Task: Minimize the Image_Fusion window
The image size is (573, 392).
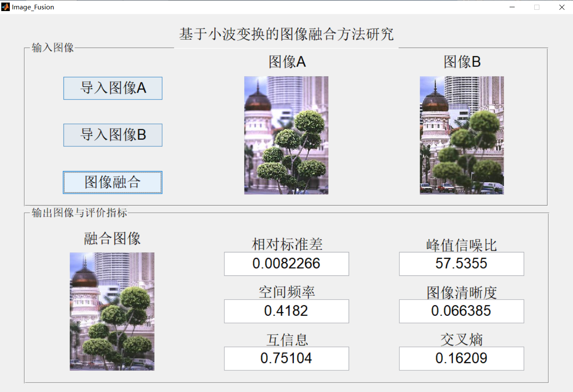Action: [x=512, y=7]
